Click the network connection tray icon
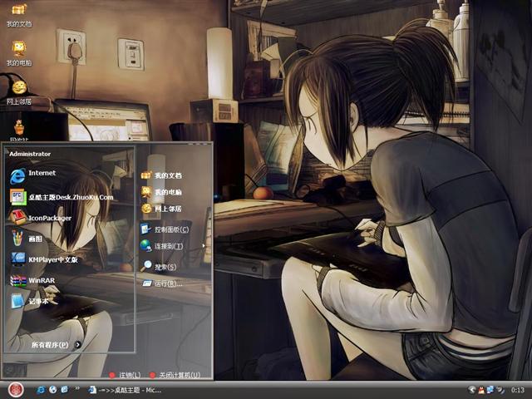This screenshot has height=399, width=532. pyautogui.click(x=490, y=390)
